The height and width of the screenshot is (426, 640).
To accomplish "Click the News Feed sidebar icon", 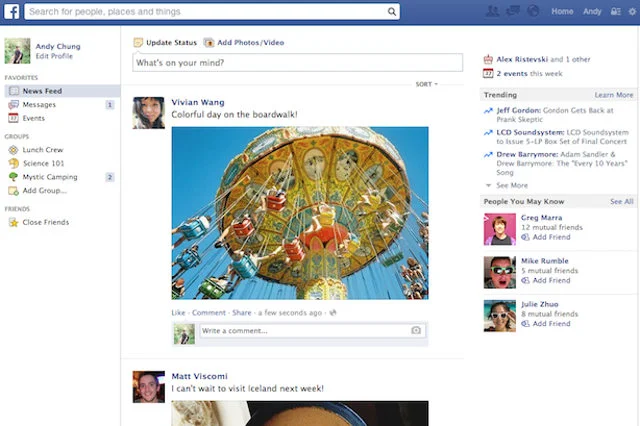I will 13,91.
